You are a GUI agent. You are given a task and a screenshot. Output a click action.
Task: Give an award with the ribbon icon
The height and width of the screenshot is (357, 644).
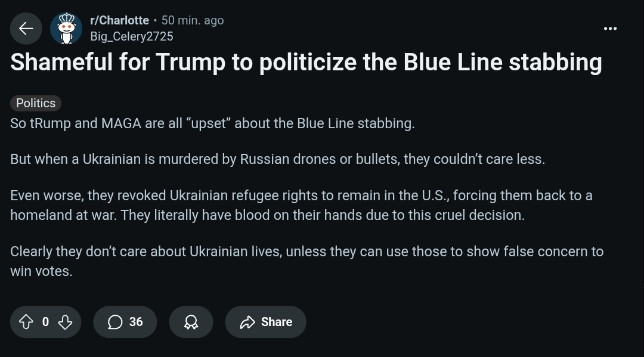[191, 322]
